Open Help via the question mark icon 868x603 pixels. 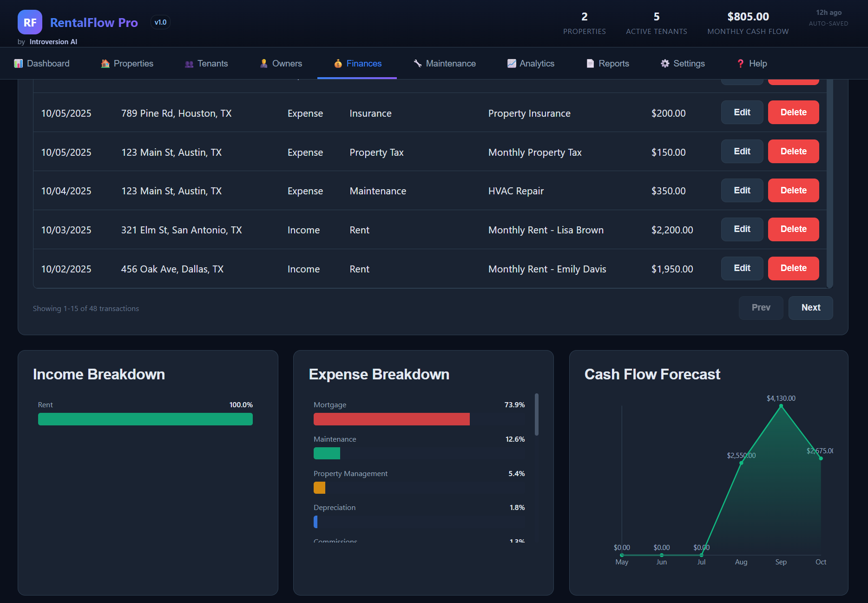[740, 63]
